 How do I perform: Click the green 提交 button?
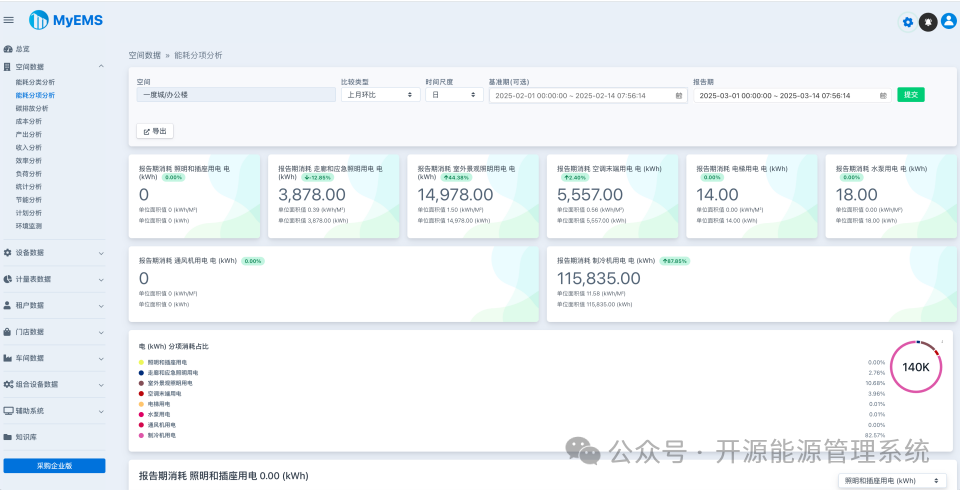point(911,95)
